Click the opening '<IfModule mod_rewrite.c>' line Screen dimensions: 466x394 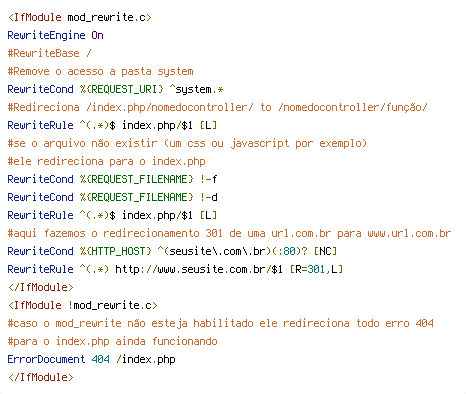79,17
